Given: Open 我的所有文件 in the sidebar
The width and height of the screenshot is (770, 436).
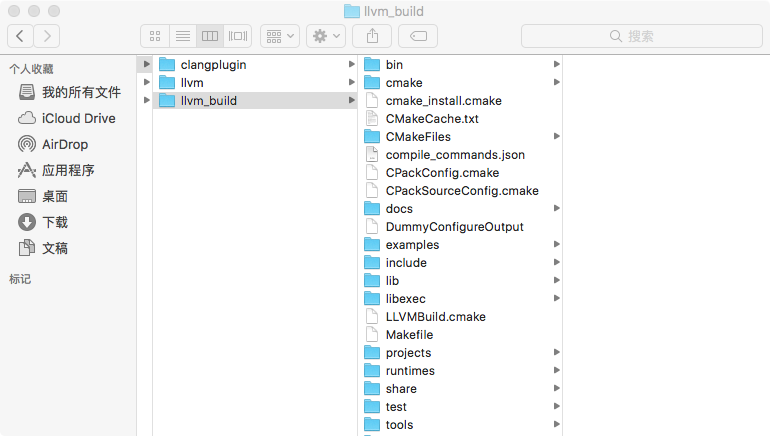Looking at the screenshot, I should pos(69,92).
